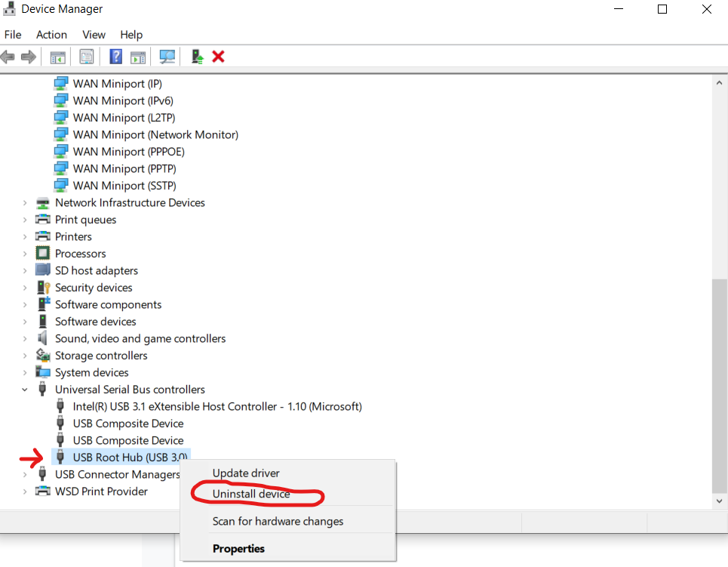The image size is (728, 567).
Task: Toggle the console tree pane toolbar icon
Action: point(57,57)
